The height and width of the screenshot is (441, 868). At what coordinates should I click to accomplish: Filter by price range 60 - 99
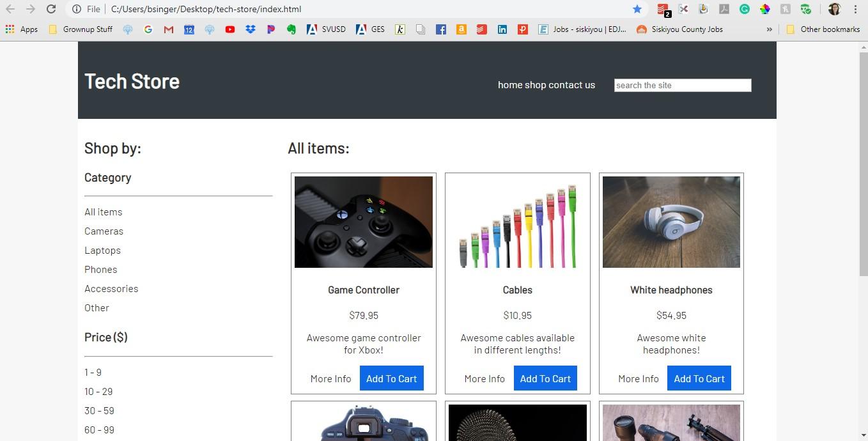99,429
